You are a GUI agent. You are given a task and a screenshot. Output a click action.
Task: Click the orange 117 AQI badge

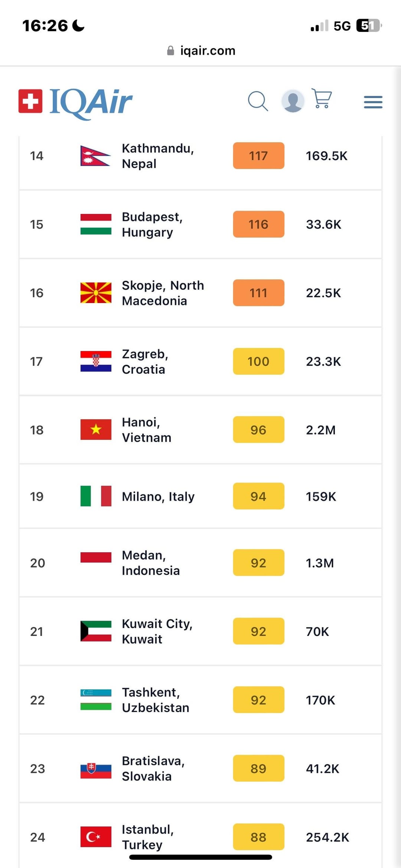(x=258, y=156)
